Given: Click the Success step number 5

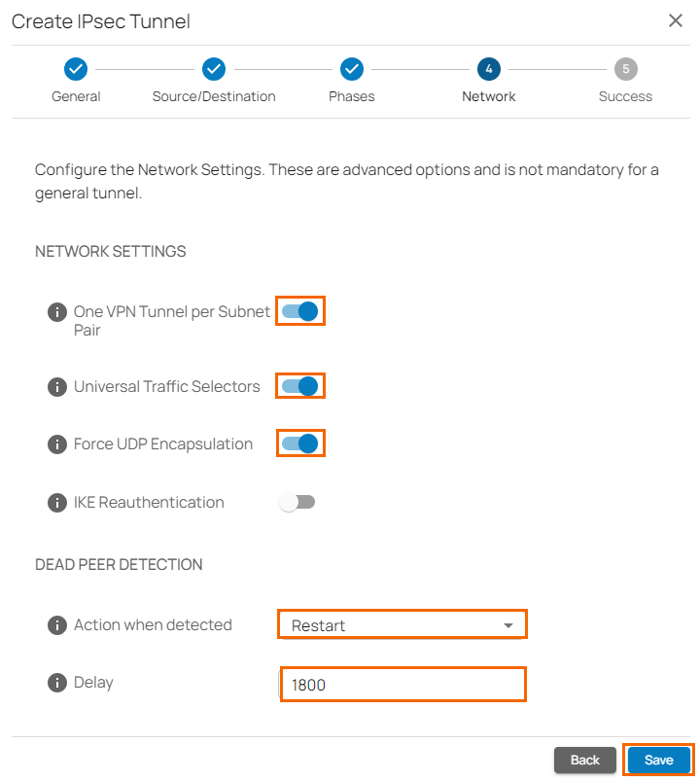Looking at the screenshot, I should coord(625,69).
